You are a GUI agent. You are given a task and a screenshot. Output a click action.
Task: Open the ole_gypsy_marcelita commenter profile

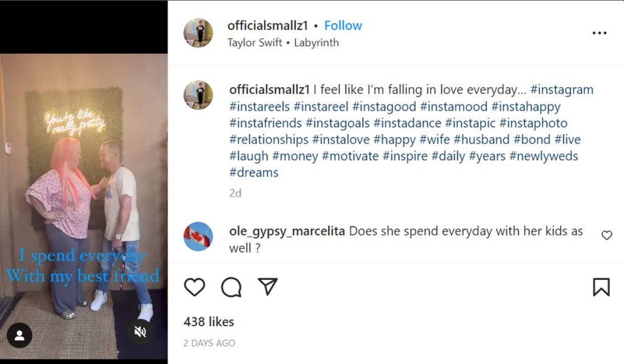coord(286,231)
